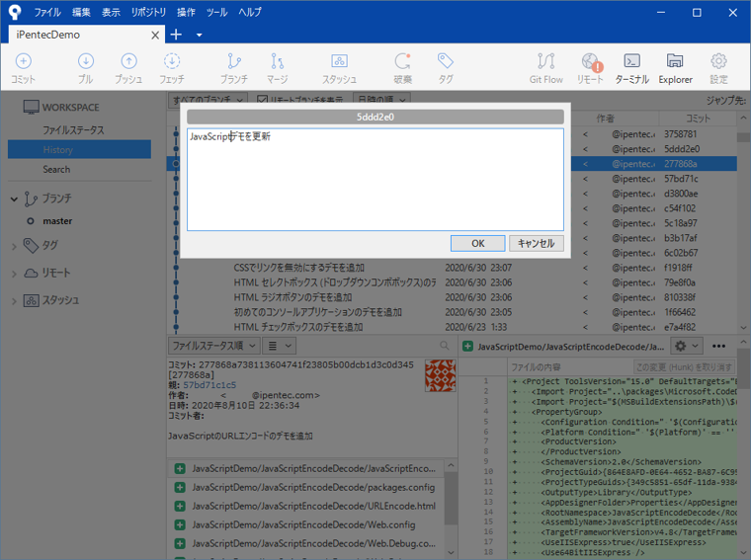This screenshot has width=751, height=560.
Task: Open the ツール menu
Action: coord(217,12)
